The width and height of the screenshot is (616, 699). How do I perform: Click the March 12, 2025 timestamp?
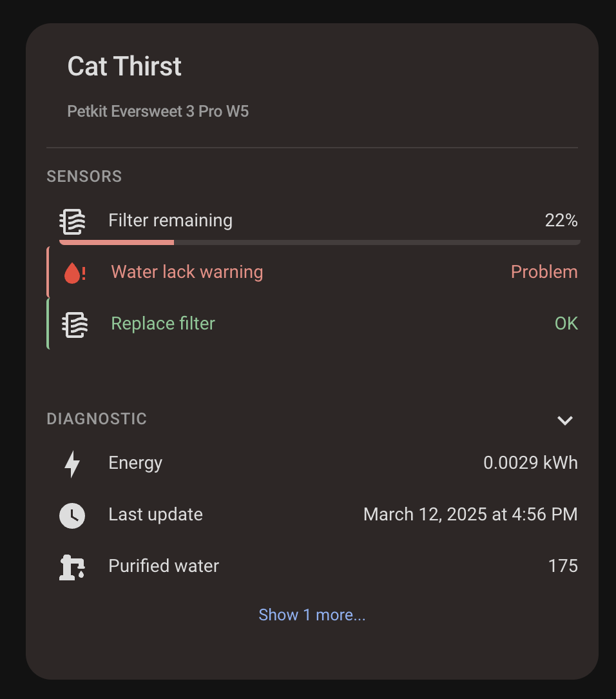(470, 515)
